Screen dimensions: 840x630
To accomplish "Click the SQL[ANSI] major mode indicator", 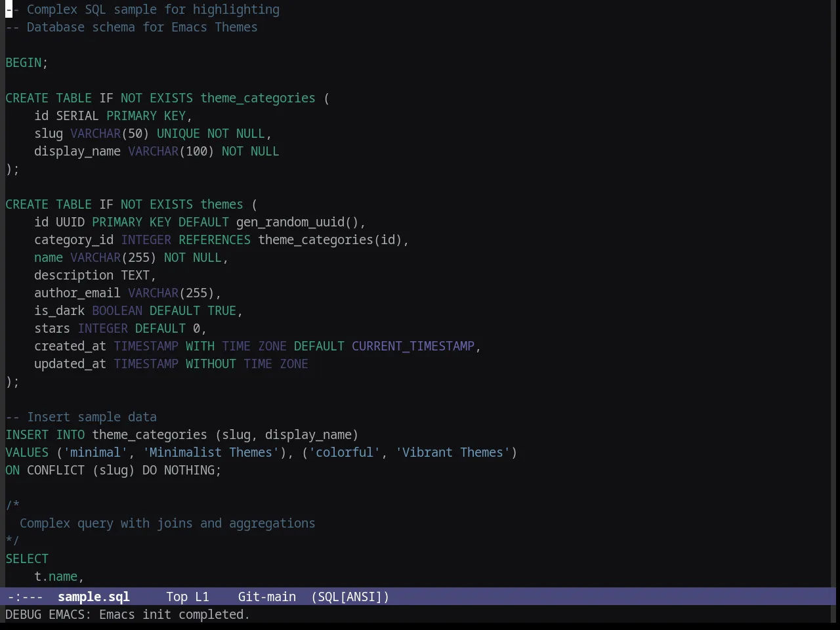I will [350, 597].
